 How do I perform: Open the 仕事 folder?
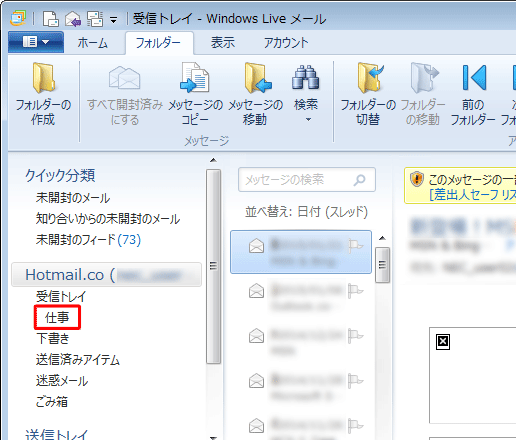[57, 317]
